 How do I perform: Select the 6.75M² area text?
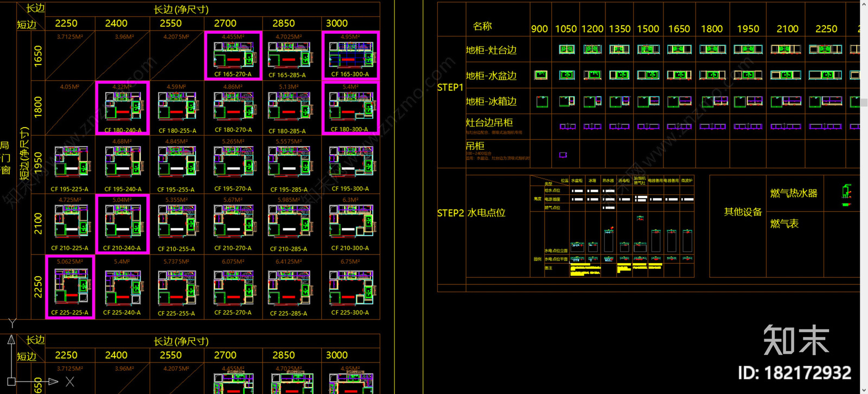click(x=350, y=262)
